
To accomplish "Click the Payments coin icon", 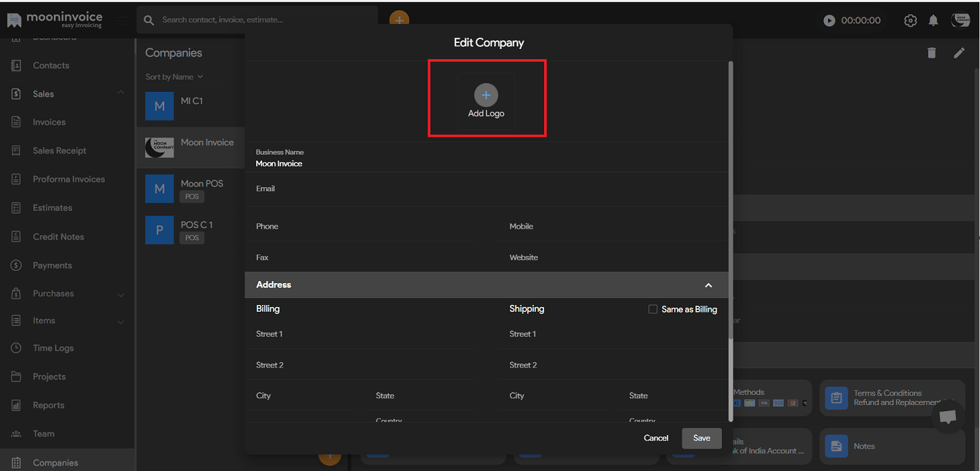I will (16, 265).
